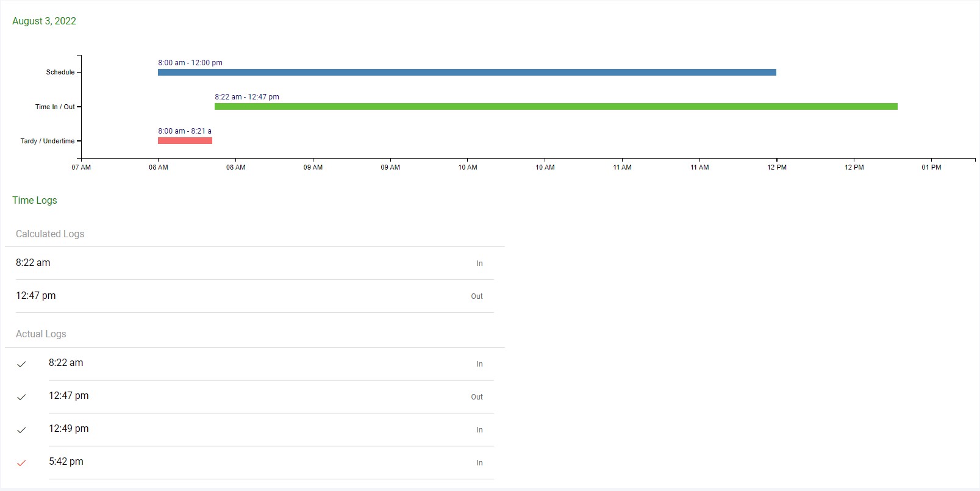Screen dimensions: 980x491
Task: Click the Calculated Logs subheader
Action: click(50, 234)
